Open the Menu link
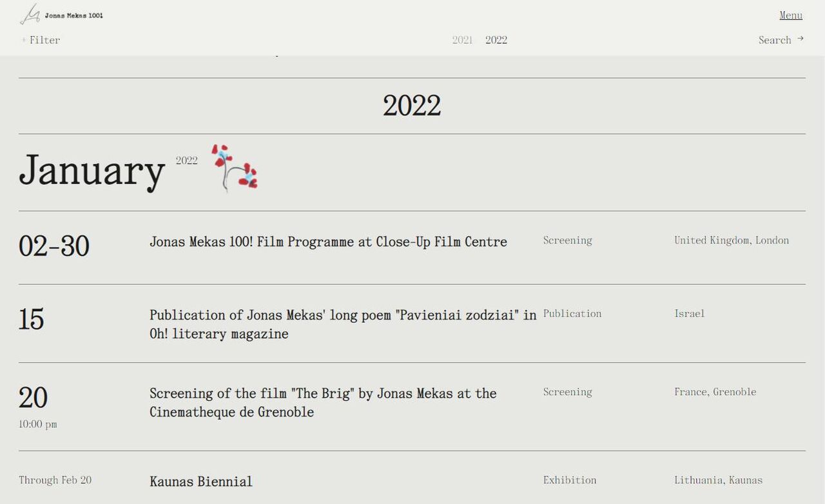Image resolution: width=825 pixels, height=504 pixels. [x=790, y=15]
